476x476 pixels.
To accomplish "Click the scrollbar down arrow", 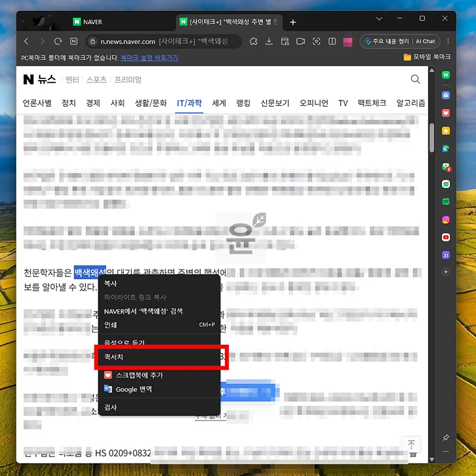I will 432,459.
